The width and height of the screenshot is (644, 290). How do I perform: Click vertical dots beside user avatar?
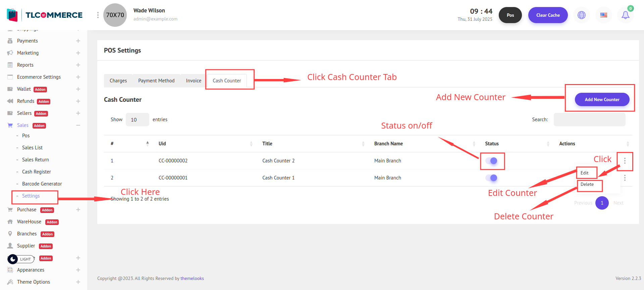point(98,15)
